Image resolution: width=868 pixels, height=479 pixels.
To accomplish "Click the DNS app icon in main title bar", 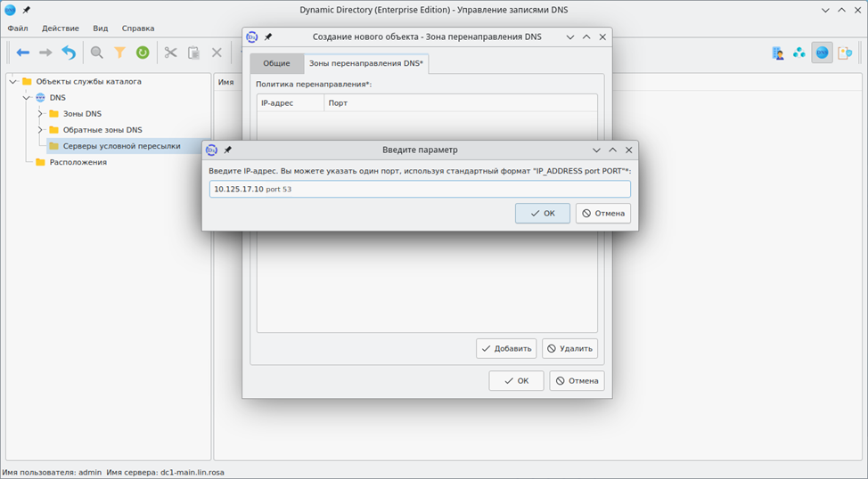I will click(x=10, y=10).
